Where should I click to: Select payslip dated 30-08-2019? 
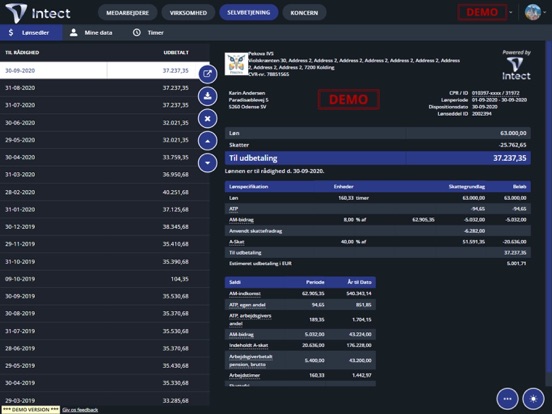click(x=105, y=313)
